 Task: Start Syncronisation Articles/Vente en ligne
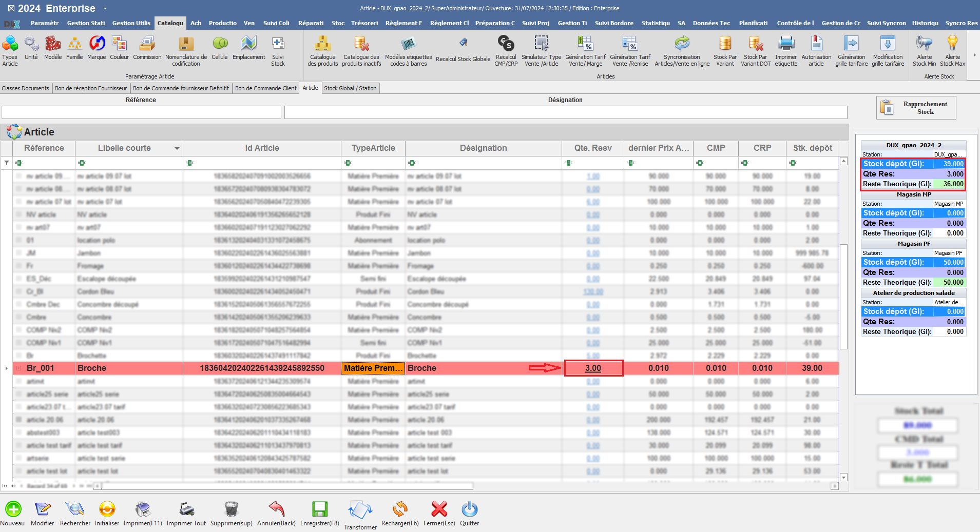[x=682, y=50]
